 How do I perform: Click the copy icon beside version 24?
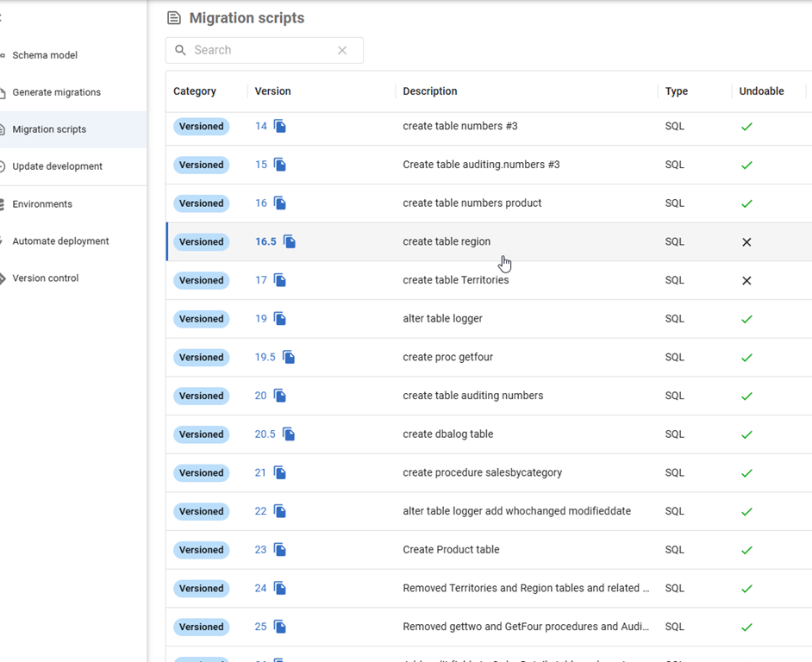click(x=280, y=589)
